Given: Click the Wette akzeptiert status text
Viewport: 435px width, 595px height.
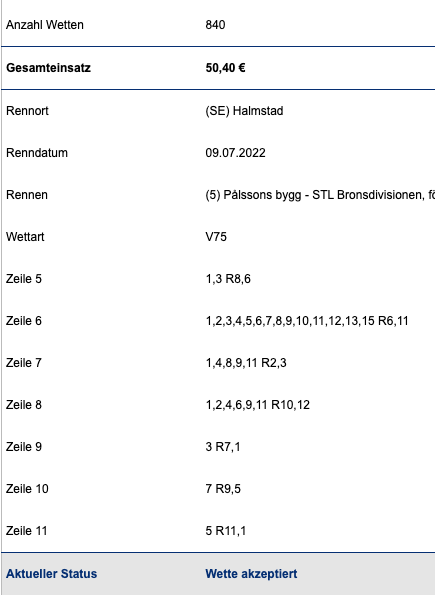Looking at the screenshot, I should coord(251,574).
